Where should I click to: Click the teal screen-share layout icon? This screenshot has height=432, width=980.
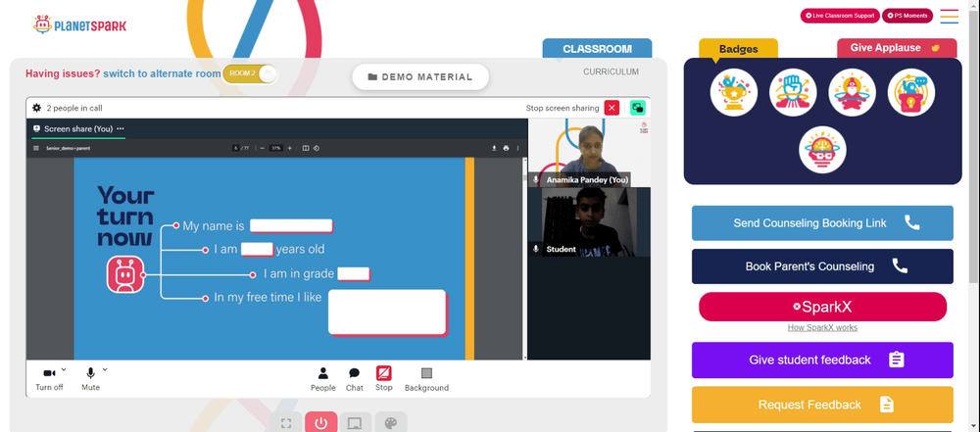(638, 108)
